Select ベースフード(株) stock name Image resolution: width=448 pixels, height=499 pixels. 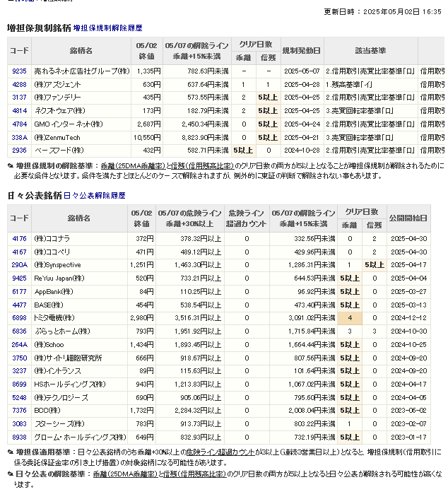(x=59, y=151)
